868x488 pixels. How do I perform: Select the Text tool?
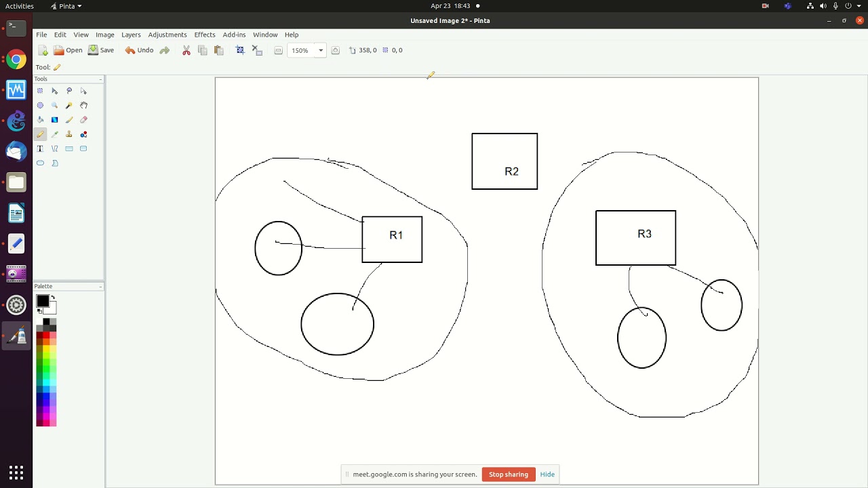(x=40, y=148)
